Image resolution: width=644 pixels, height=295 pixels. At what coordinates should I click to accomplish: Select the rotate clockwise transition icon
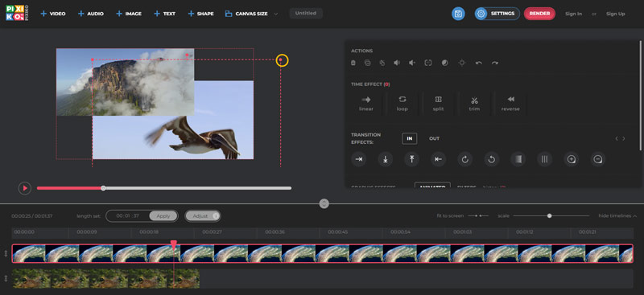point(465,159)
